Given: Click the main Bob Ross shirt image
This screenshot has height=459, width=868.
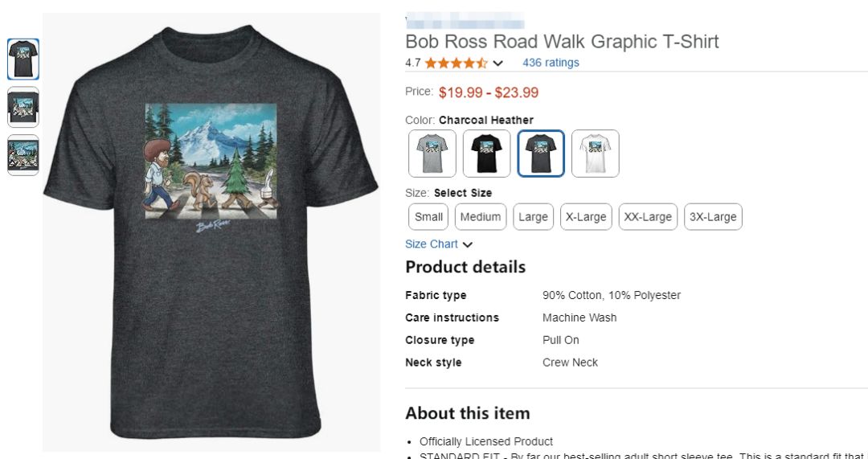Looking at the screenshot, I should pyautogui.click(x=211, y=233).
